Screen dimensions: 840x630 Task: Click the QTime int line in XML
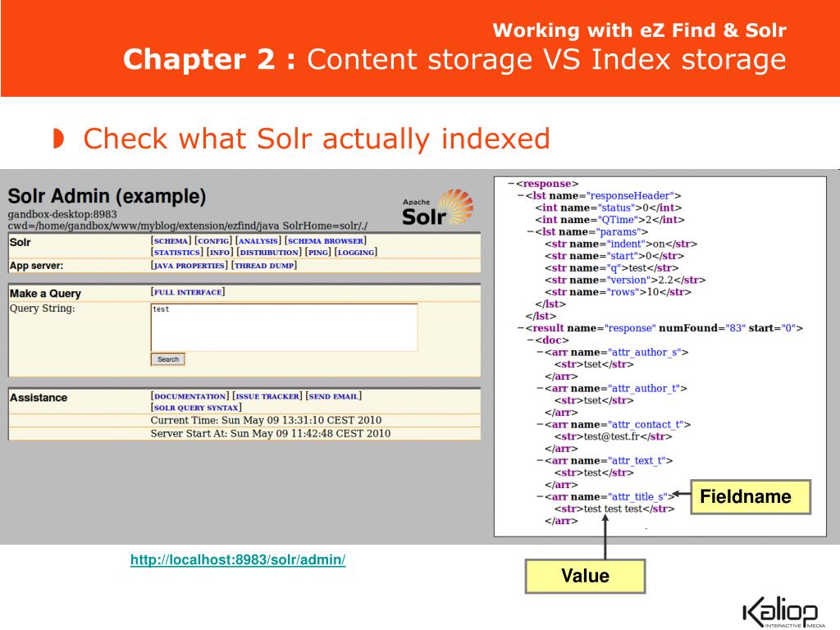pos(609,220)
